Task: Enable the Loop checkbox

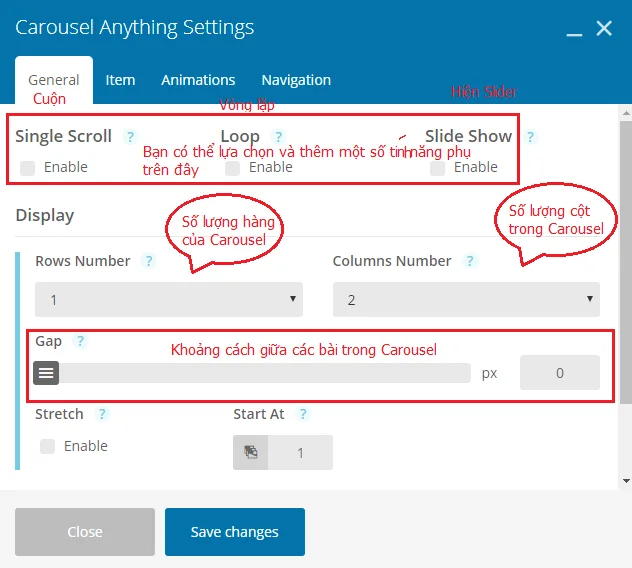Action: (233, 168)
